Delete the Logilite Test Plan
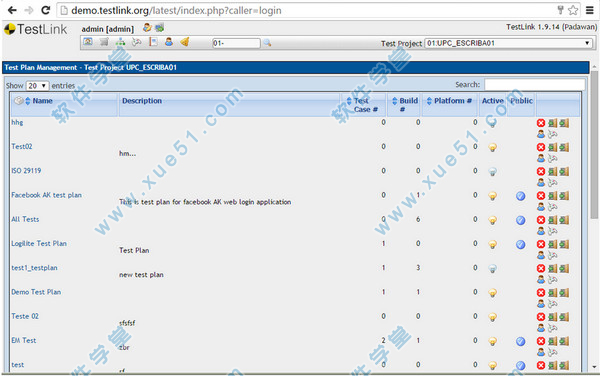 pos(541,244)
